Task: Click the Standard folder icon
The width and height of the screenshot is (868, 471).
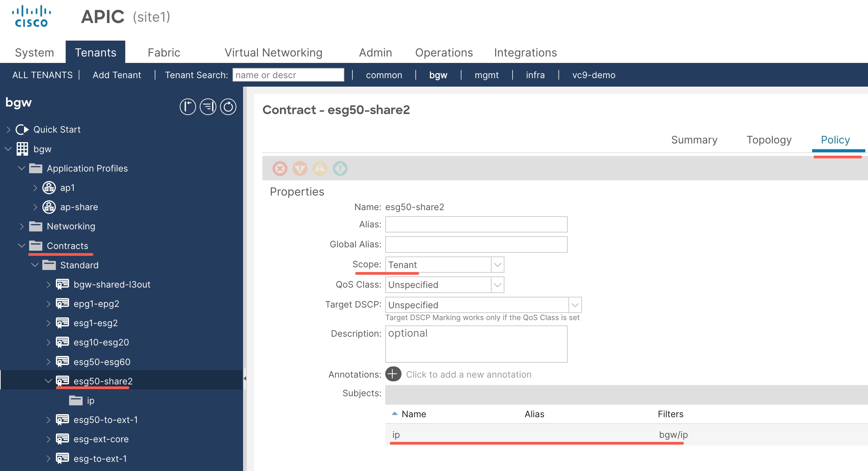Action: pos(49,265)
